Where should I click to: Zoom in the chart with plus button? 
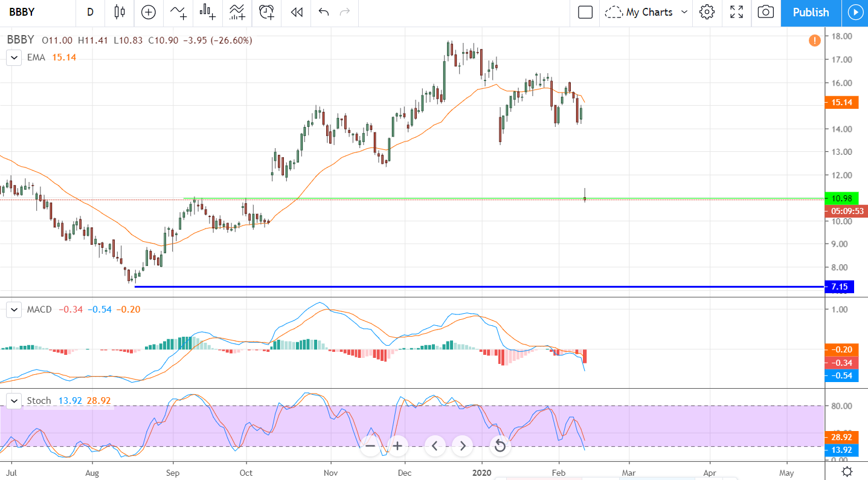pos(397,446)
